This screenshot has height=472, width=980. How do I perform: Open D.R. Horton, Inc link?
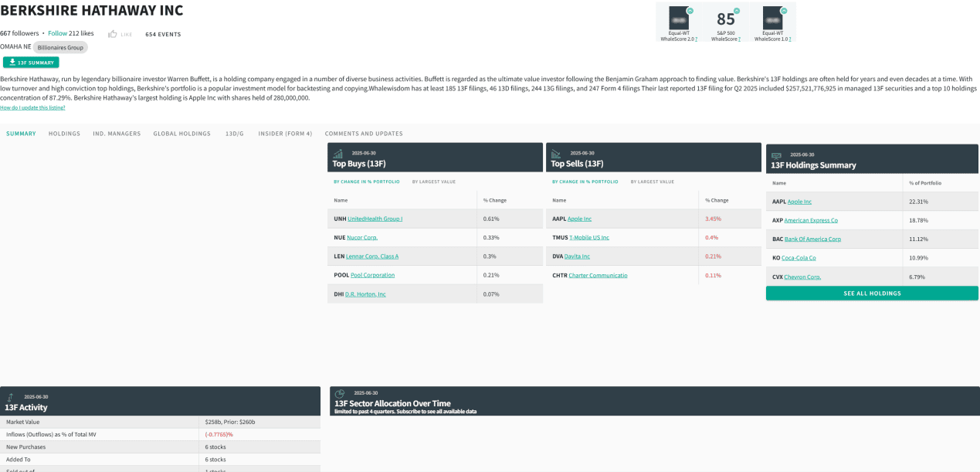[x=365, y=294]
